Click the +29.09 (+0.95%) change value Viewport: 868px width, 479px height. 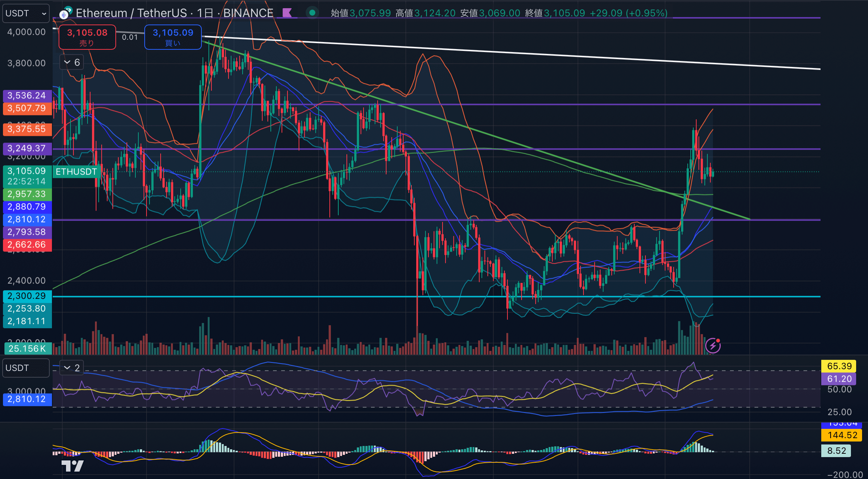[629, 13]
